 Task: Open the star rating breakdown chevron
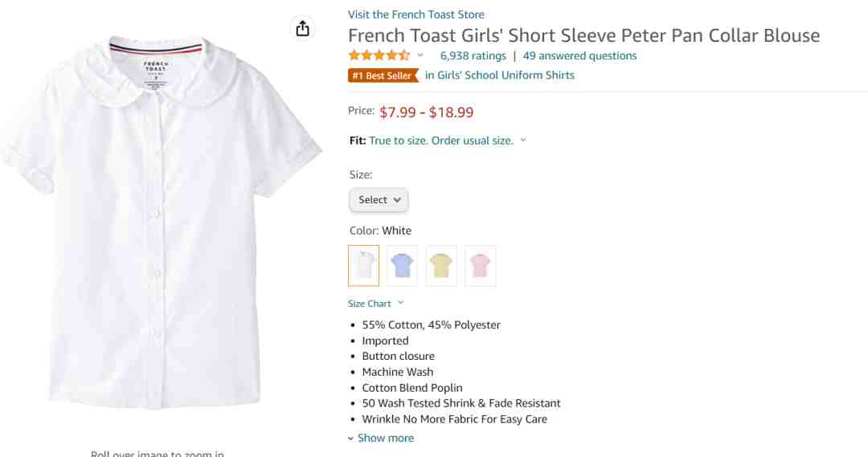pyautogui.click(x=420, y=55)
